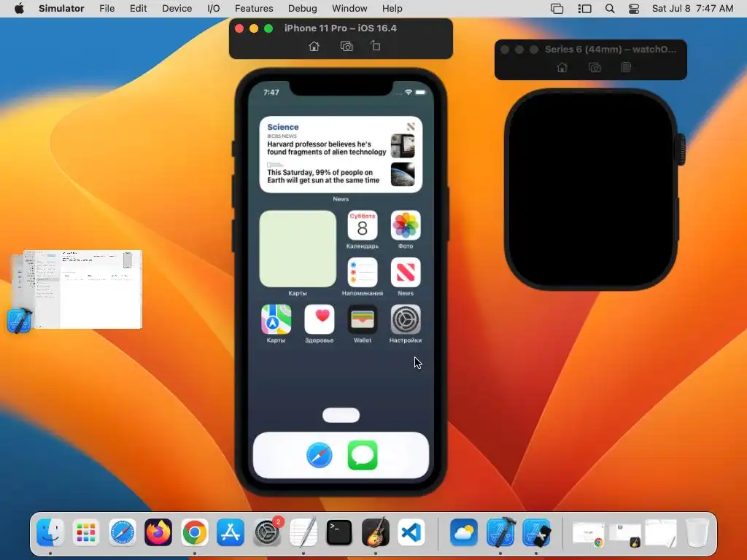Screen dimensions: 747x560
Task: Open System Settings from the Dock
Action: coord(267,532)
